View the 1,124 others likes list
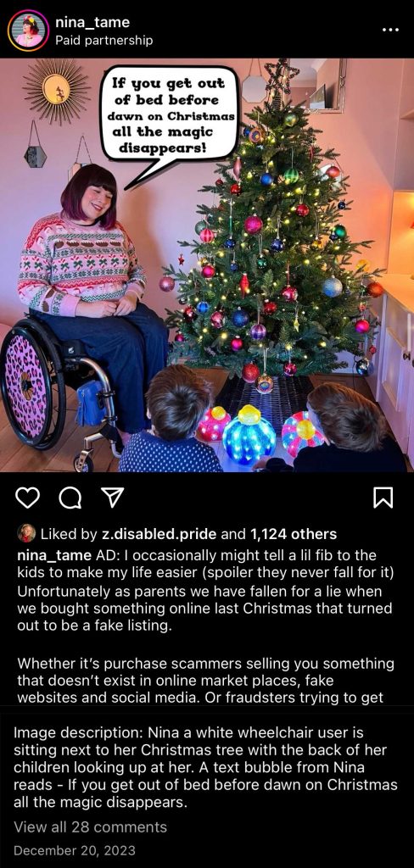Screen dimensions: 414x868 coord(294,534)
